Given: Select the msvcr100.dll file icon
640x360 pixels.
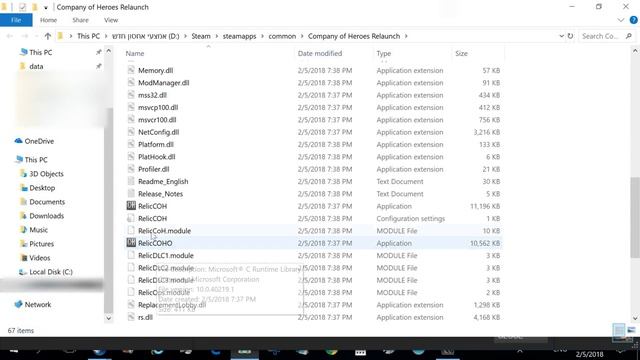Looking at the screenshot, I should 131,120.
